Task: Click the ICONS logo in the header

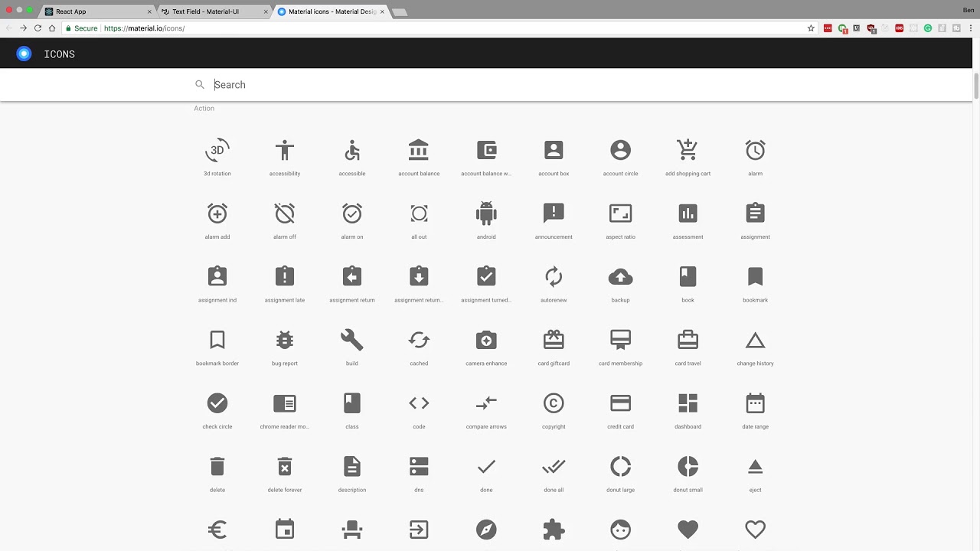Action: point(46,54)
